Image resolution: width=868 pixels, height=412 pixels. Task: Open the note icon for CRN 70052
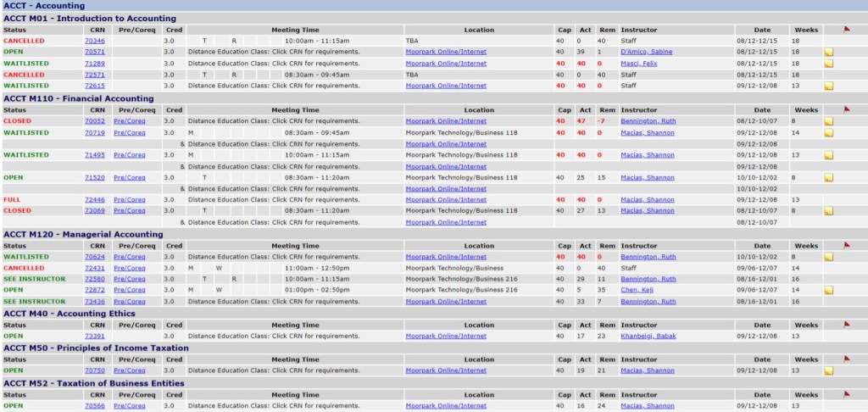[x=828, y=121]
